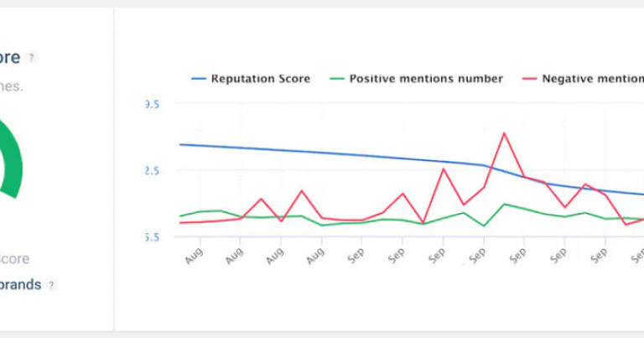Click the help icon next to brands
Viewport: 644px width, 338px height.
point(52,285)
